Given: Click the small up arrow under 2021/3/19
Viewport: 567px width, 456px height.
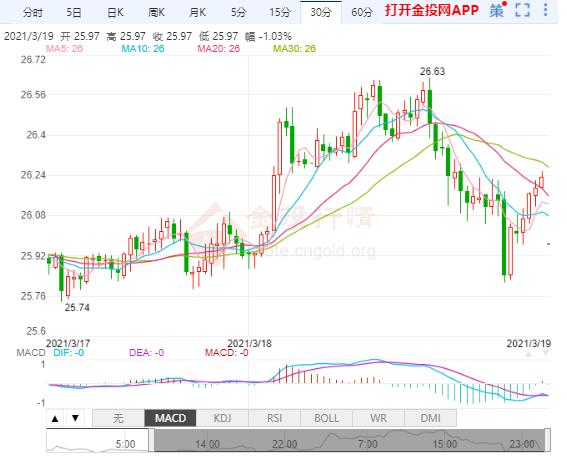Looking at the screenshot, I should tap(528, 354).
